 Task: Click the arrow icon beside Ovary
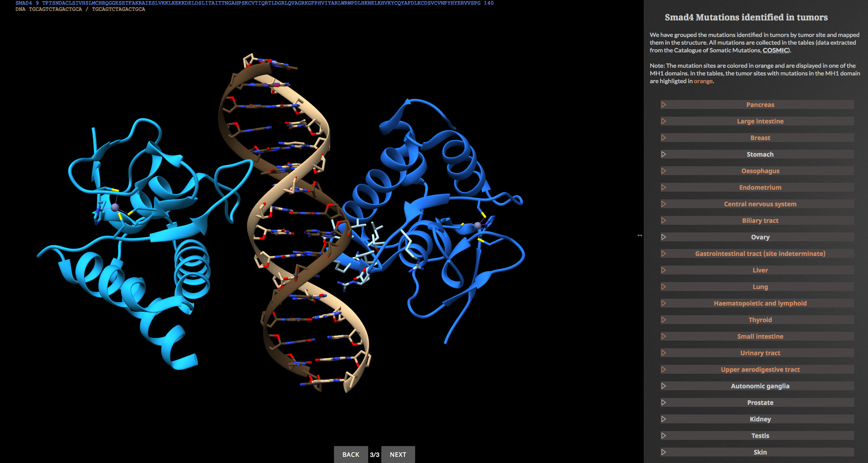663,237
